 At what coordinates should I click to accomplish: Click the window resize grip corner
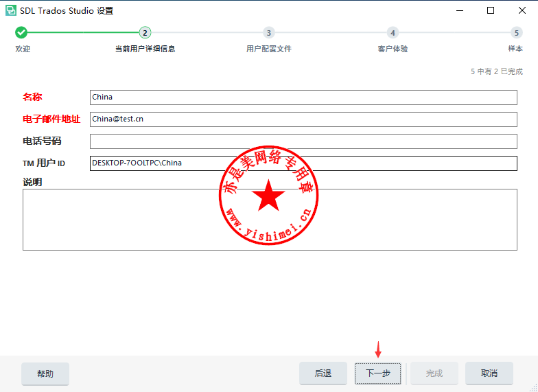pos(533,387)
